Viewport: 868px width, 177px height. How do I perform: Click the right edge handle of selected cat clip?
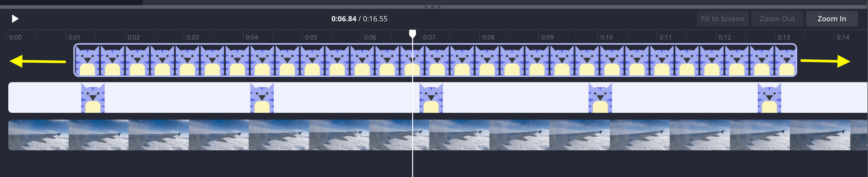pyautogui.click(x=796, y=60)
